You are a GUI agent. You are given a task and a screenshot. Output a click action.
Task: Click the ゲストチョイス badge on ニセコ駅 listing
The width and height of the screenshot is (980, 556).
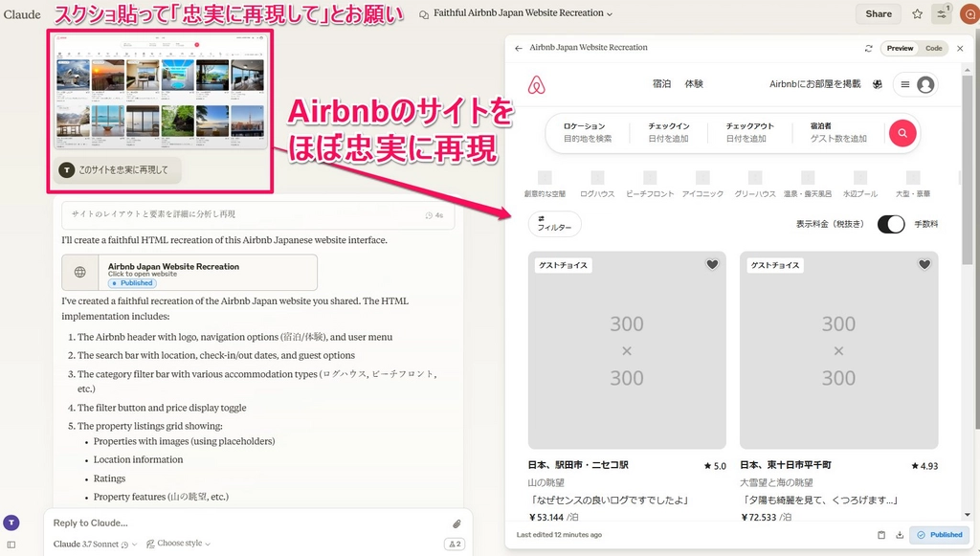(x=563, y=265)
